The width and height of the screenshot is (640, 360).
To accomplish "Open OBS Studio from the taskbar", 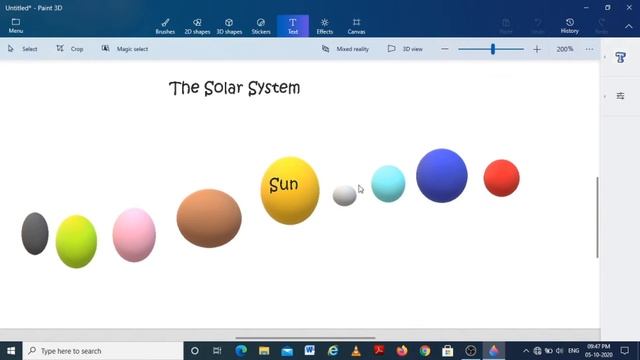I will [471, 351].
